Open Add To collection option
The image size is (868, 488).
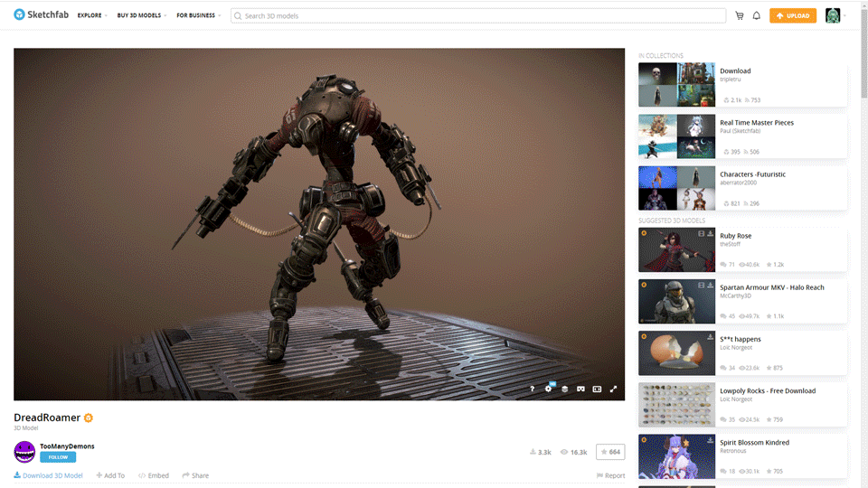(x=110, y=475)
